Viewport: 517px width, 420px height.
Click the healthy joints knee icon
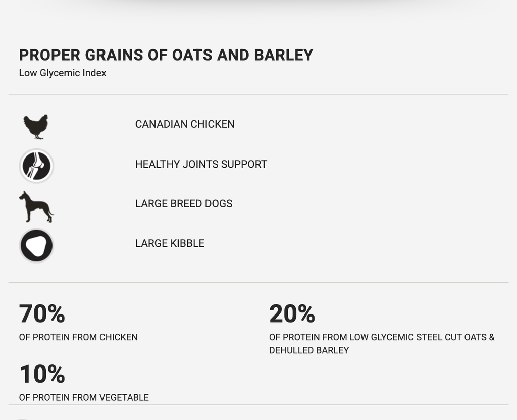(36, 166)
